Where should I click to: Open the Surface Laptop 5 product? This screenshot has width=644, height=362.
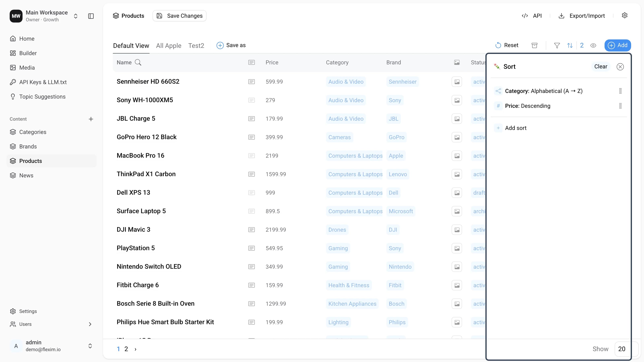click(x=141, y=211)
